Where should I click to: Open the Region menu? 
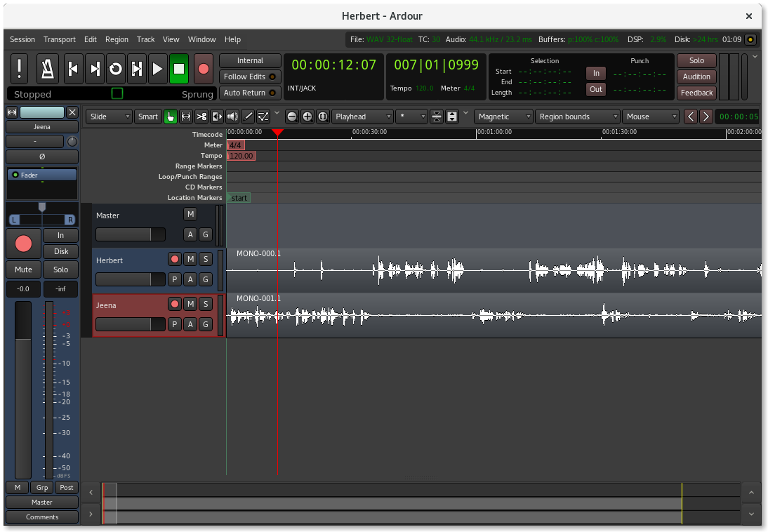coord(117,39)
